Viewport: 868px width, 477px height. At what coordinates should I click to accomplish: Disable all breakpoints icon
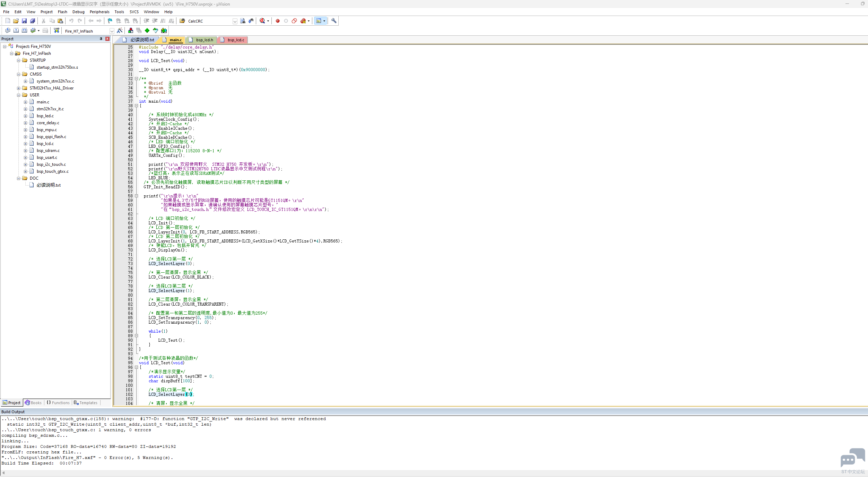pyautogui.click(x=294, y=21)
